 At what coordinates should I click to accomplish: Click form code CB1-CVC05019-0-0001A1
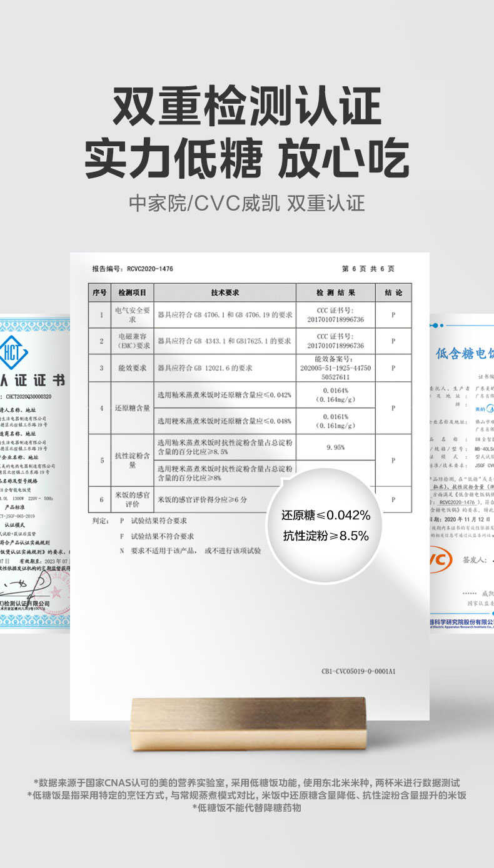[x=358, y=672]
